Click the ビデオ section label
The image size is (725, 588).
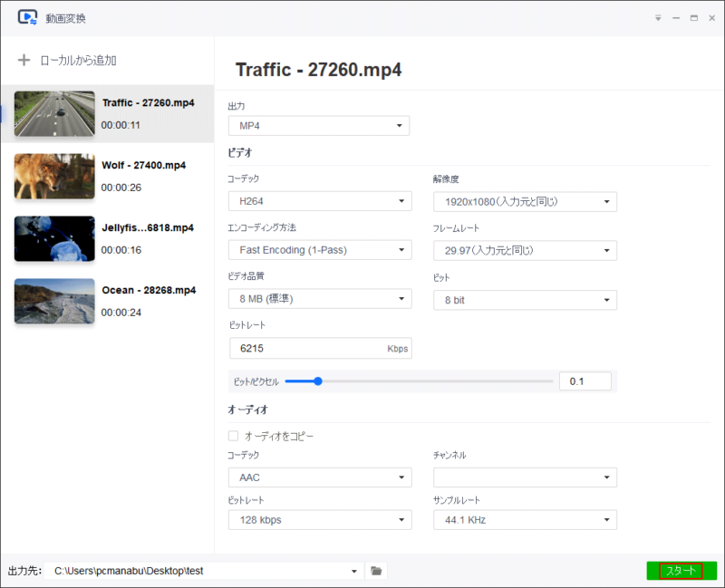coord(239,153)
